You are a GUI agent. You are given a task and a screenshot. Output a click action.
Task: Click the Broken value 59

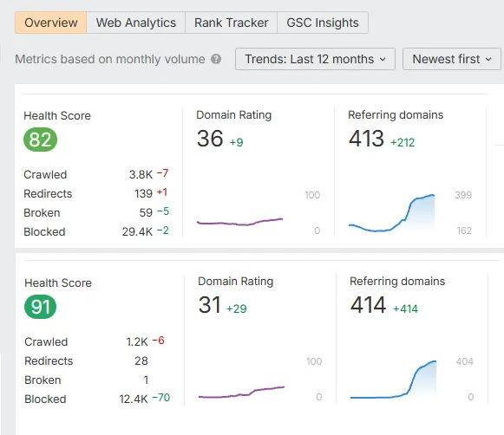coord(146,212)
